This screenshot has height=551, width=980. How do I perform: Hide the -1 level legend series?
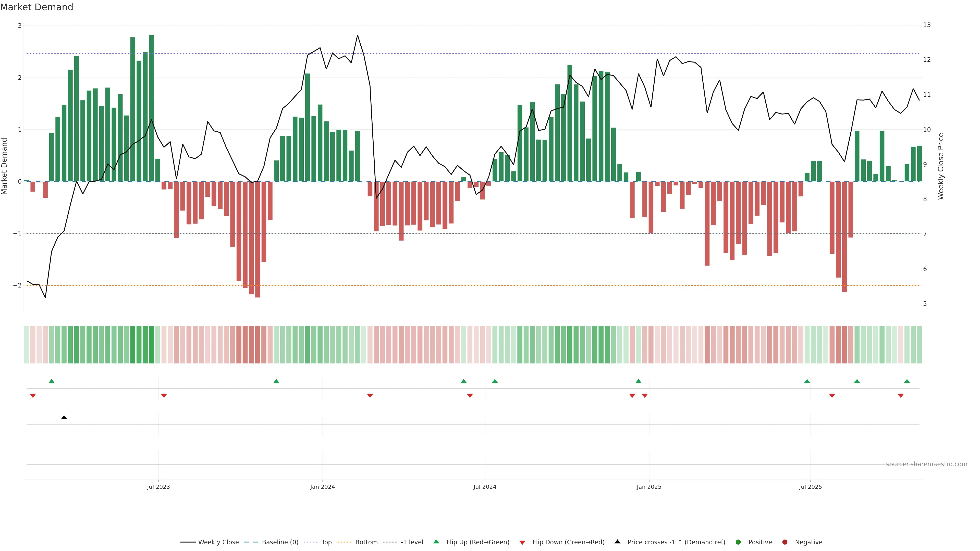pyautogui.click(x=412, y=542)
